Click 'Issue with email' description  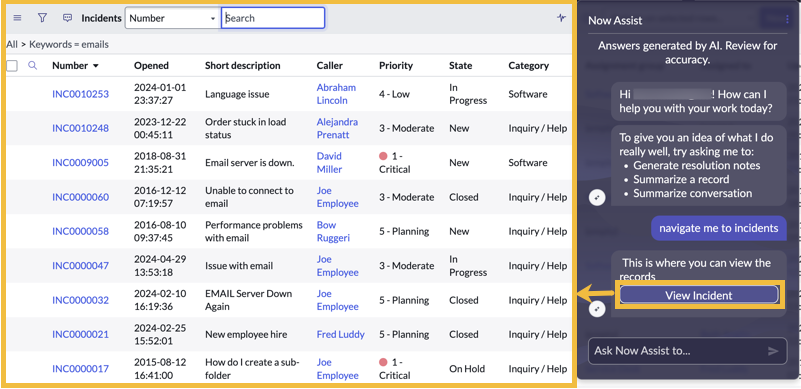[239, 266]
